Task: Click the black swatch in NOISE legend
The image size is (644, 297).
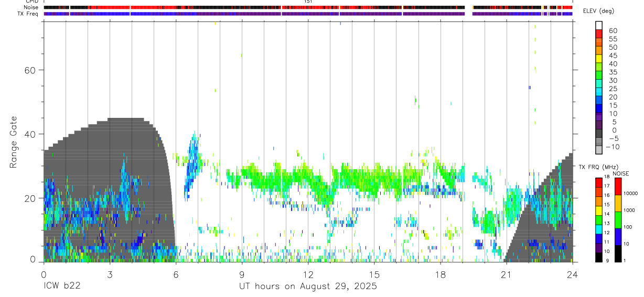Action: coord(618,254)
